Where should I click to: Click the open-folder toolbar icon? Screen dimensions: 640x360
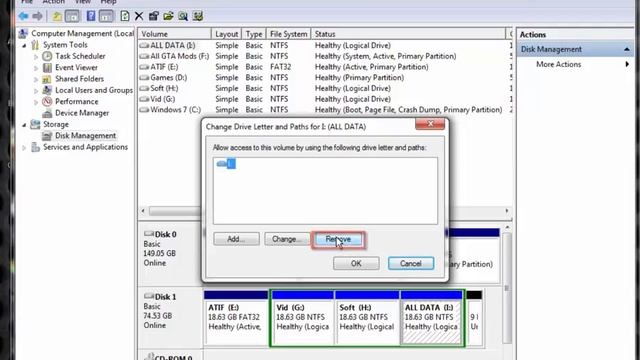tap(168, 16)
